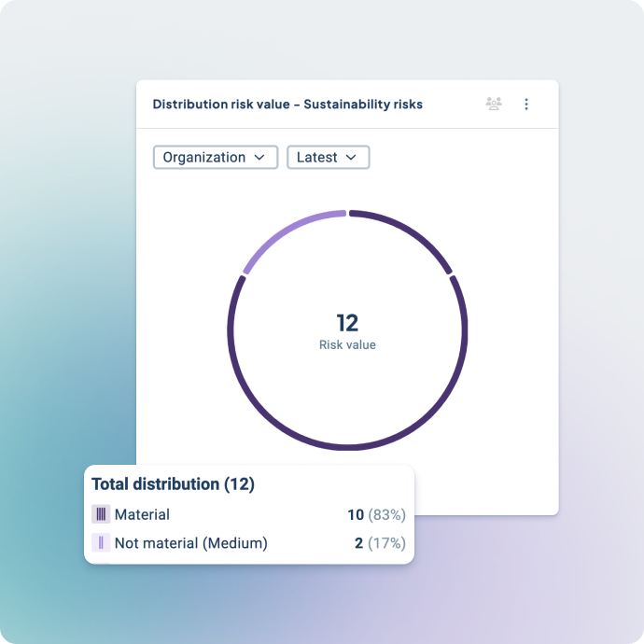Open the three-dot more options menu
The width and height of the screenshot is (644, 644).
pos(526,105)
